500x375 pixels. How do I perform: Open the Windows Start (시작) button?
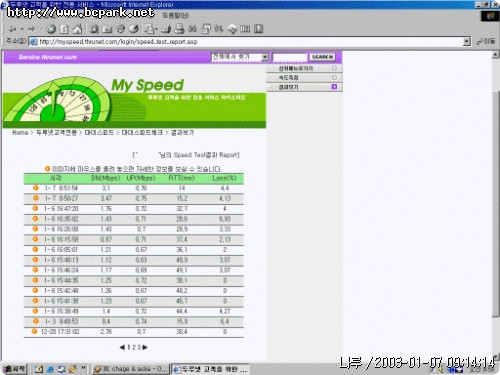pyautogui.click(x=14, y=369)
